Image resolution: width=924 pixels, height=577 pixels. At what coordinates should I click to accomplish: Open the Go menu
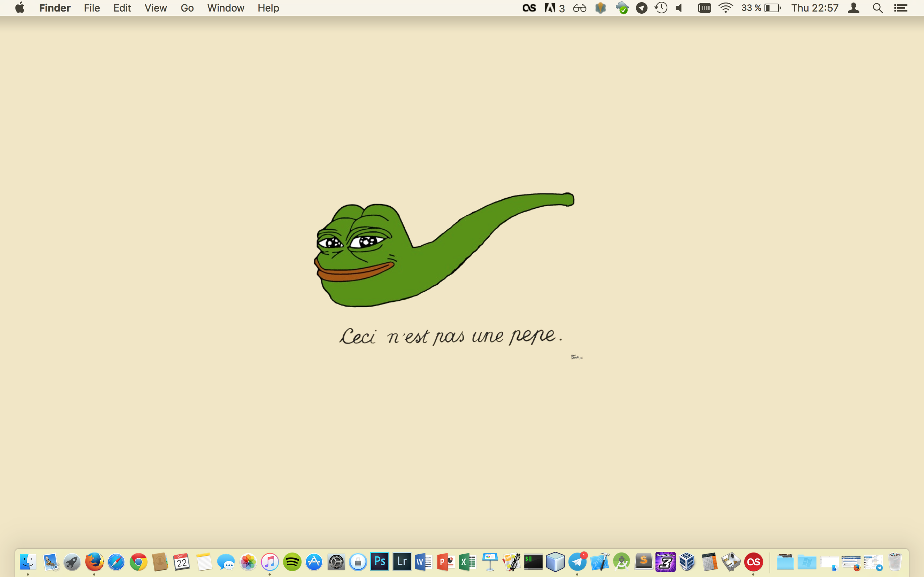pyautogui.click(x=187, y=8)
